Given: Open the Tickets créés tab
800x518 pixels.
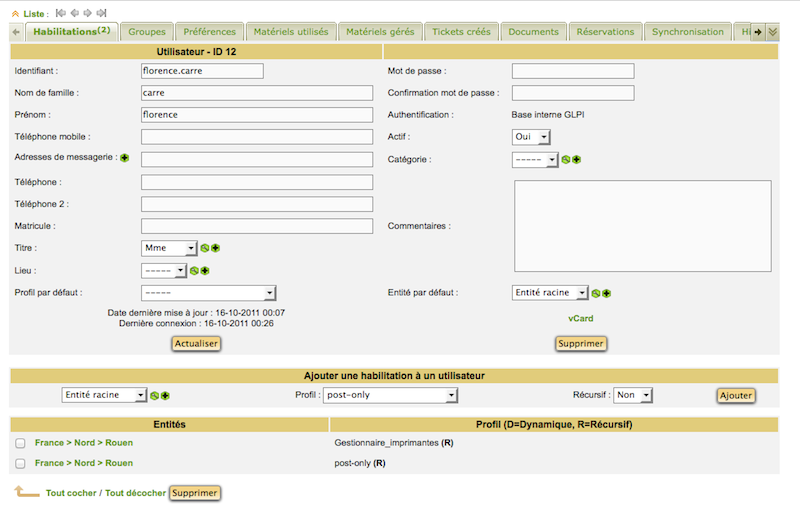Looking at the screenshot, I should coord(461,32).
